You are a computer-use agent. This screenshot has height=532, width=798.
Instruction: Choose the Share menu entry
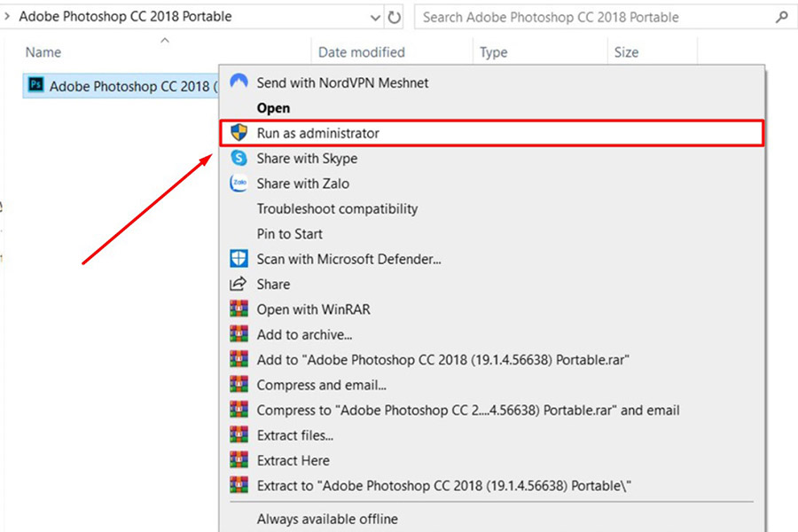491,284
